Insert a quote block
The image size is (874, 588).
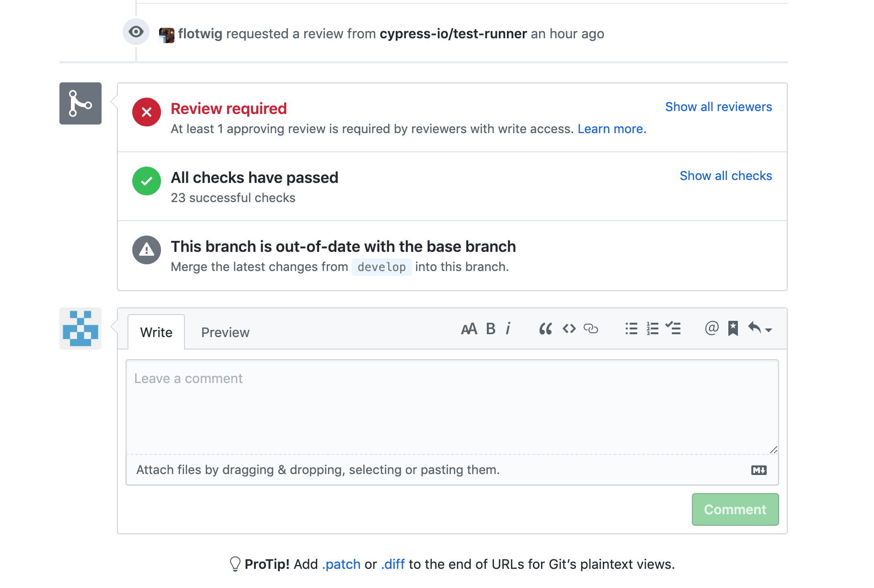pyautogui.click(x=545, y=329)
